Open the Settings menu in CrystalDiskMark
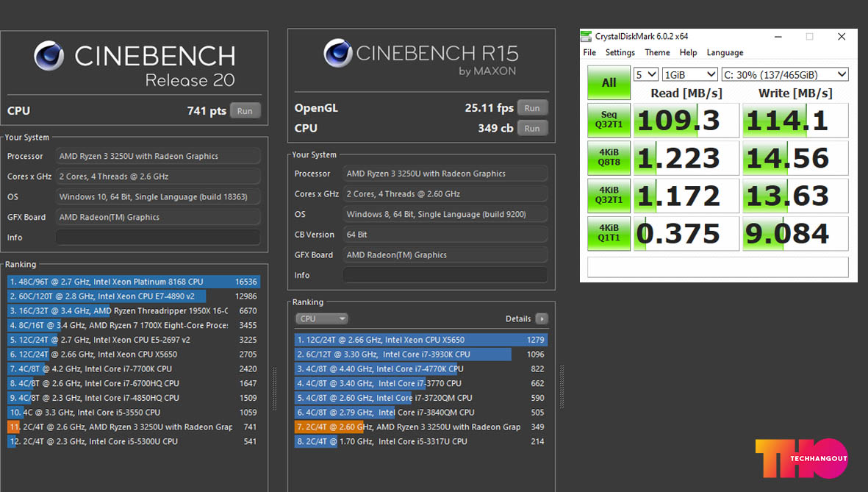The image size is (868, 492). point(620,53)
